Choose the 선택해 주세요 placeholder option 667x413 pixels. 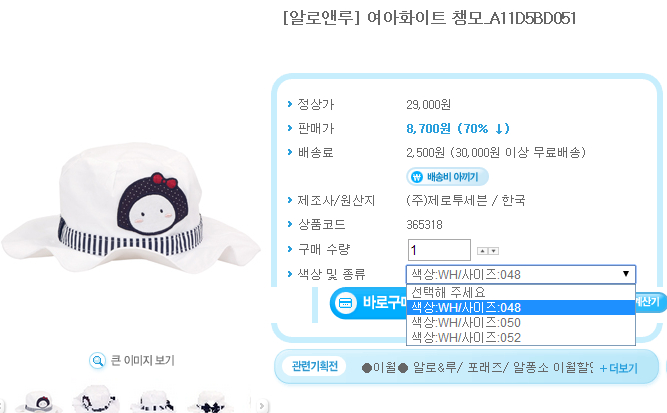pos(521,292)
